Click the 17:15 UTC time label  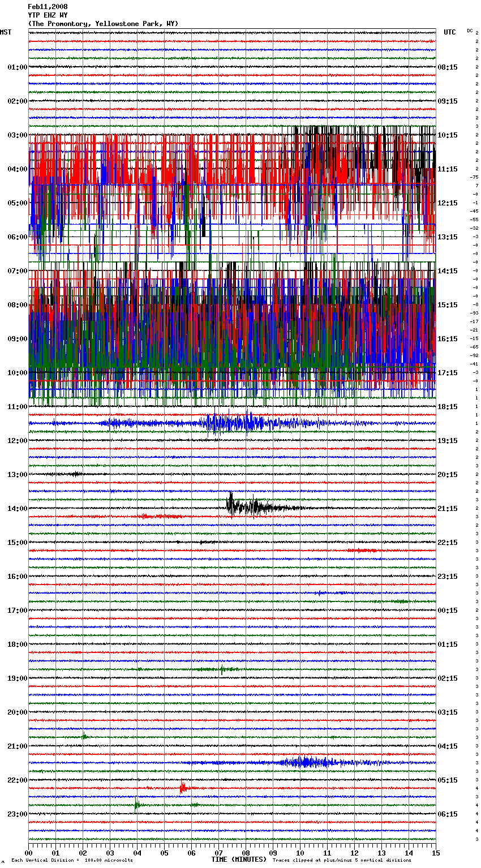pyautogui.click(x=448, y=373)
